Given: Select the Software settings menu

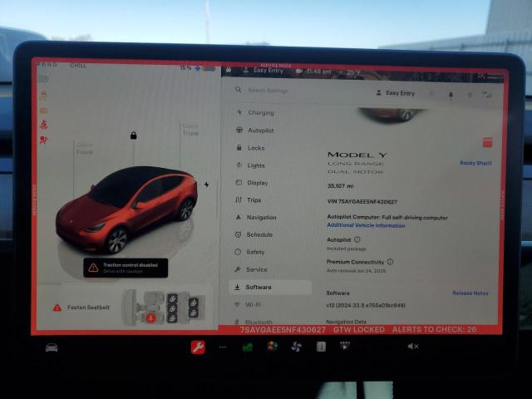Looking at the screenshot, I should pos(270,288).
